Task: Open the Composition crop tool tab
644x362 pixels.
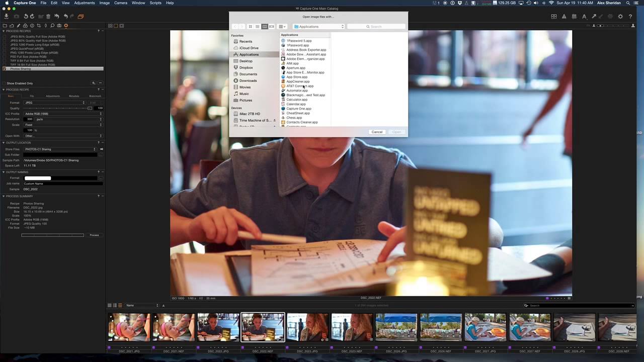Action: coord(39,26)
